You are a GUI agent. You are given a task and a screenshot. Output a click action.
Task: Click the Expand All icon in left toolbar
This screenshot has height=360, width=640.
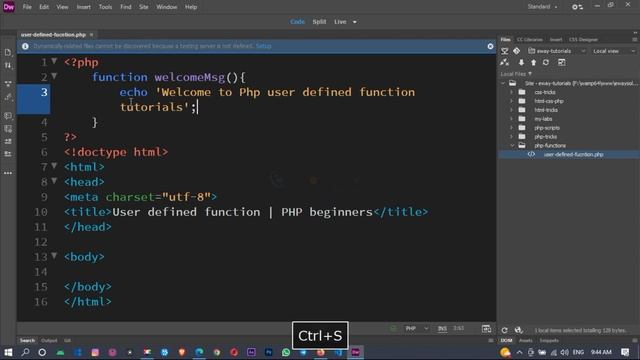(x=8, y=84)
